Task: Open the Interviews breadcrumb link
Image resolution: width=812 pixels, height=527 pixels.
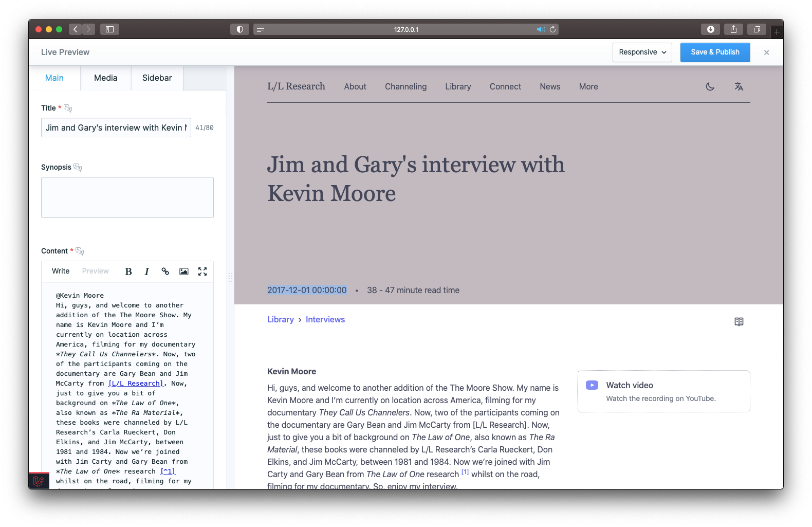Action: [325, 320]
